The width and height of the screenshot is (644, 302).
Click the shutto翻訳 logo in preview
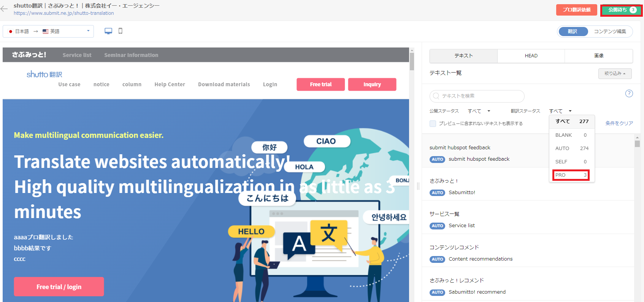point(44,74)
